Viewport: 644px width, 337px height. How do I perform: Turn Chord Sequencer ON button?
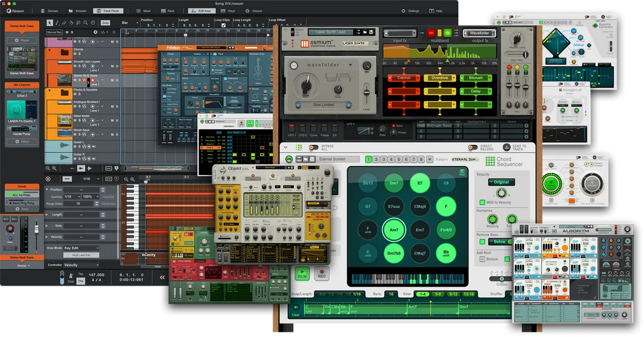(289, 159)
